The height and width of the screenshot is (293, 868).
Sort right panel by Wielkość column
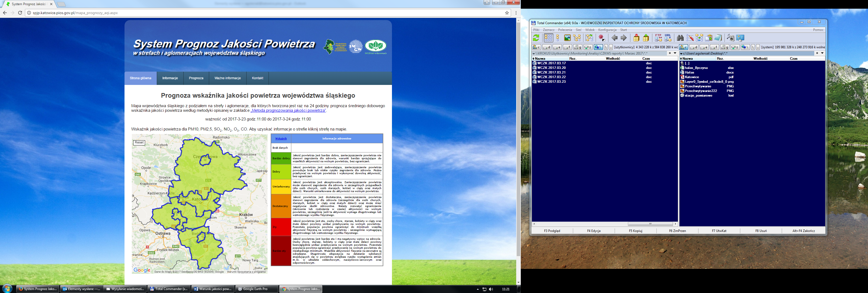point(770,59)
